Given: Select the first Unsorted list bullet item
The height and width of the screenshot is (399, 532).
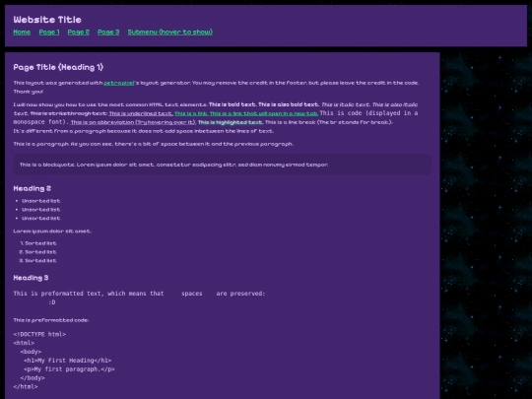Looking at the screenshot, I should click(x=41, y=201).
